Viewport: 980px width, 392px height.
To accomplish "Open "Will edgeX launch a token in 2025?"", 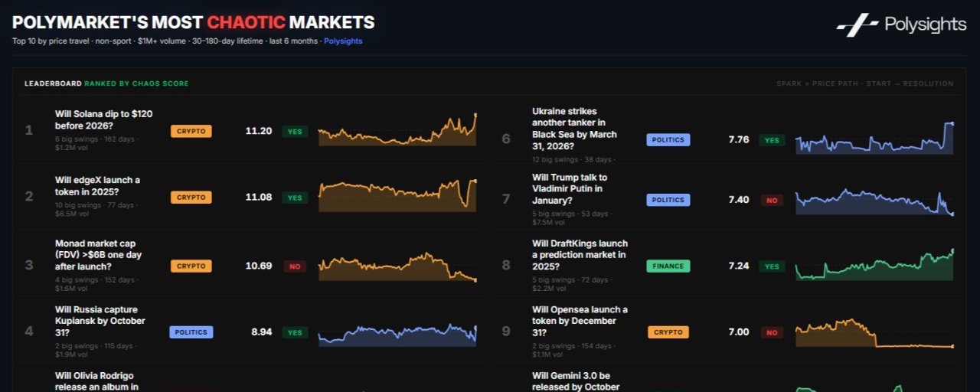I will click(x=97, y=185).
